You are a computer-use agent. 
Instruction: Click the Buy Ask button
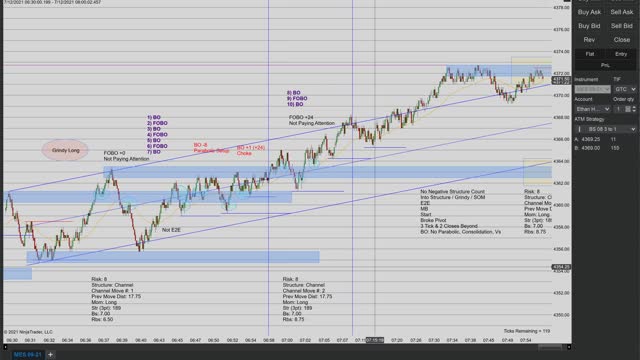point(589,12)
